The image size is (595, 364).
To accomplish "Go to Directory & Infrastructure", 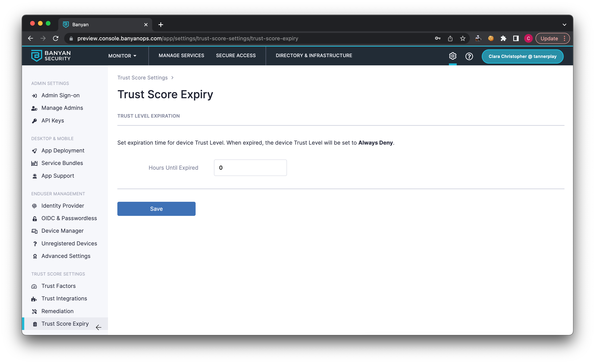I will pyautogui.click(x=314, y=56).
